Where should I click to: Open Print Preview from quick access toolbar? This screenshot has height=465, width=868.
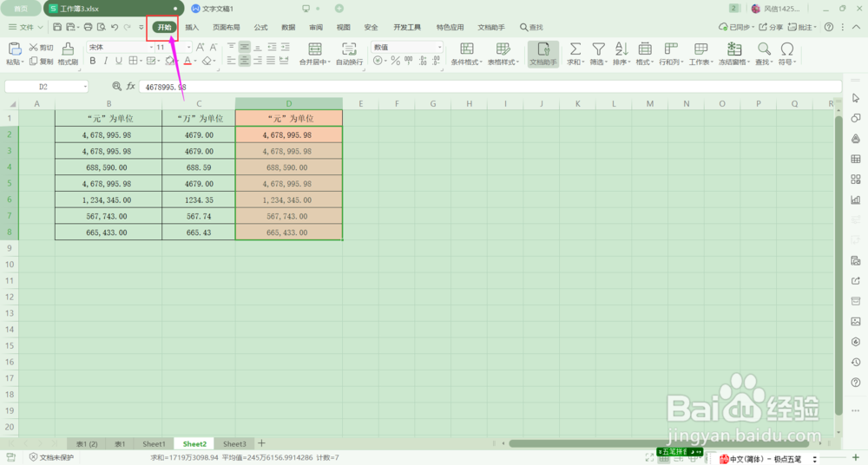[102, 27]
